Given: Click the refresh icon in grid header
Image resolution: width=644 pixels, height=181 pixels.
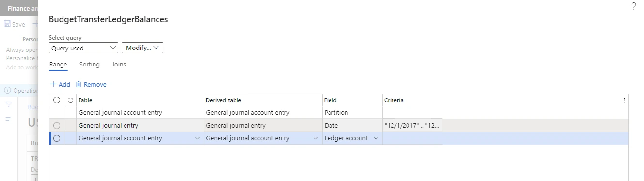Looking at the screenshot, I should pyautogui.click(x=71, y=100).
